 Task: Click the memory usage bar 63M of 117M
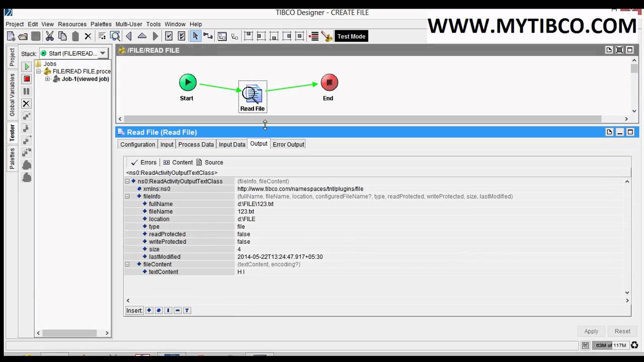click(x=611, y=345)
